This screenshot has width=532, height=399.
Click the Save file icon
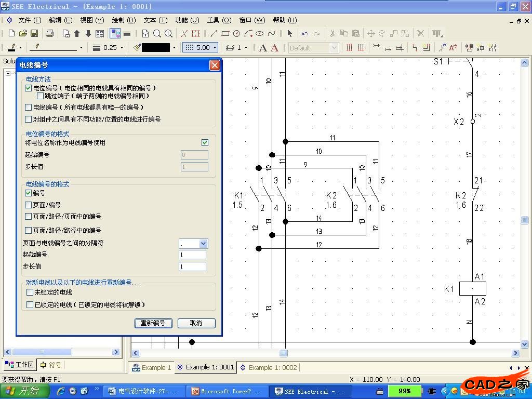pos(34,33)
